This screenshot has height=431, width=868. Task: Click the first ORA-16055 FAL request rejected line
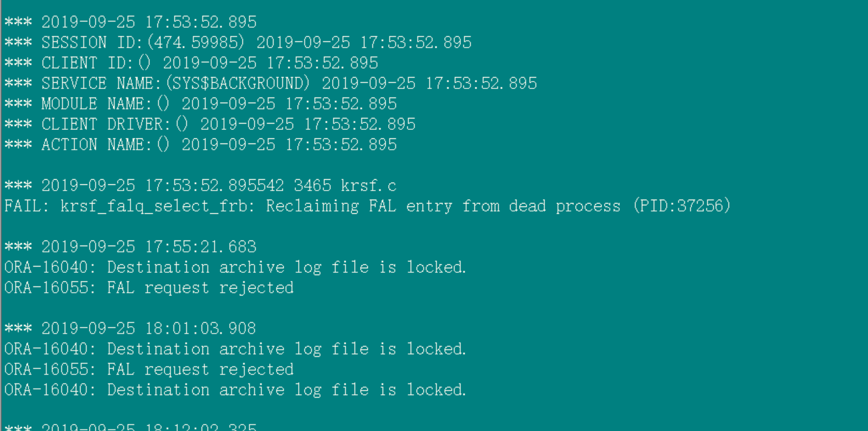pyautogui.click(x=149, y=288)
